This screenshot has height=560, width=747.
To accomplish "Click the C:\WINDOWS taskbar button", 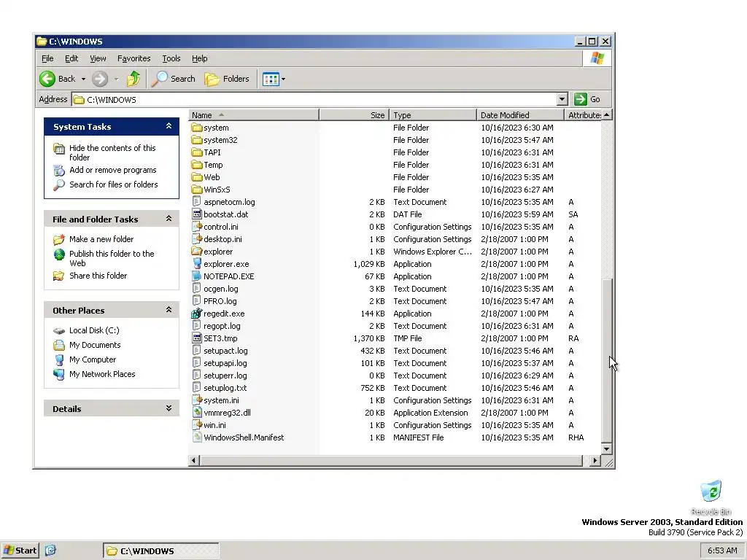I will click(x=161, y=551).
